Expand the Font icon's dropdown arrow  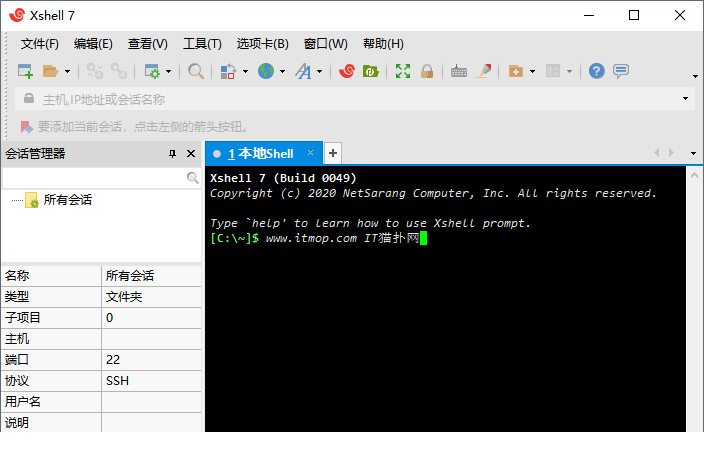click(319, 71)
